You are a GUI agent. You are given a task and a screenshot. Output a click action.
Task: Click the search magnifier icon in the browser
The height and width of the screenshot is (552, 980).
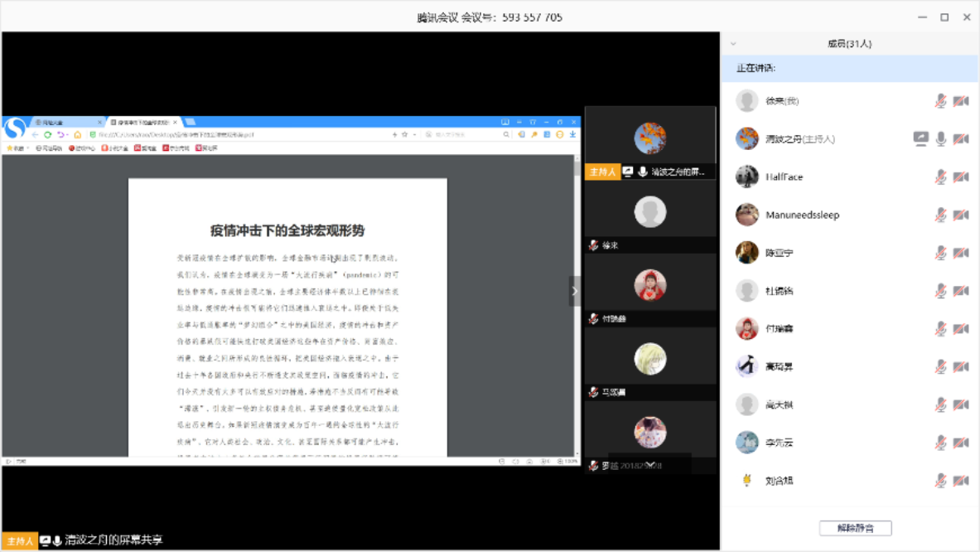[506, 134]
